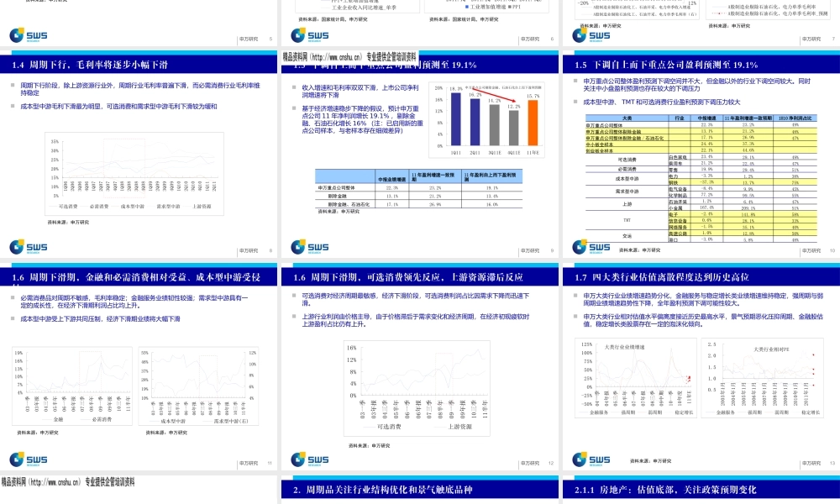Click the '大类行业业绩增速' chart on page 13
Viewport: 840px width, 504px height.
(x=635, y=378)
